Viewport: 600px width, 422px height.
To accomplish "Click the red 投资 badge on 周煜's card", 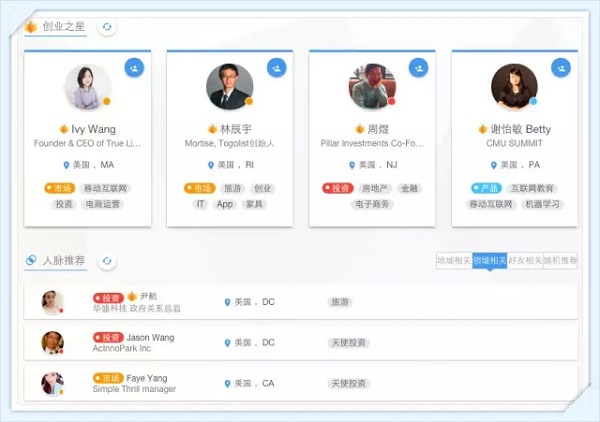I will click(x=338, y=188).
